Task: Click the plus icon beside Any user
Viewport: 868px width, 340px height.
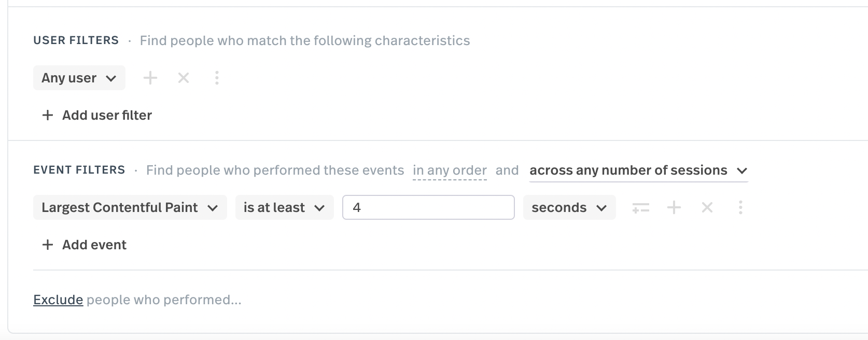Action: point(150,78)
